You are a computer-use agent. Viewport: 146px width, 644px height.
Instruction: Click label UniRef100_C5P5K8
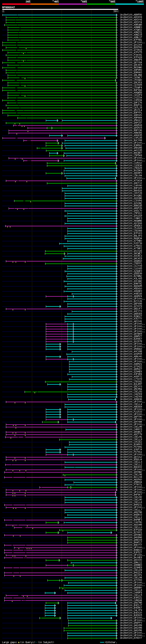click(131, 156)
